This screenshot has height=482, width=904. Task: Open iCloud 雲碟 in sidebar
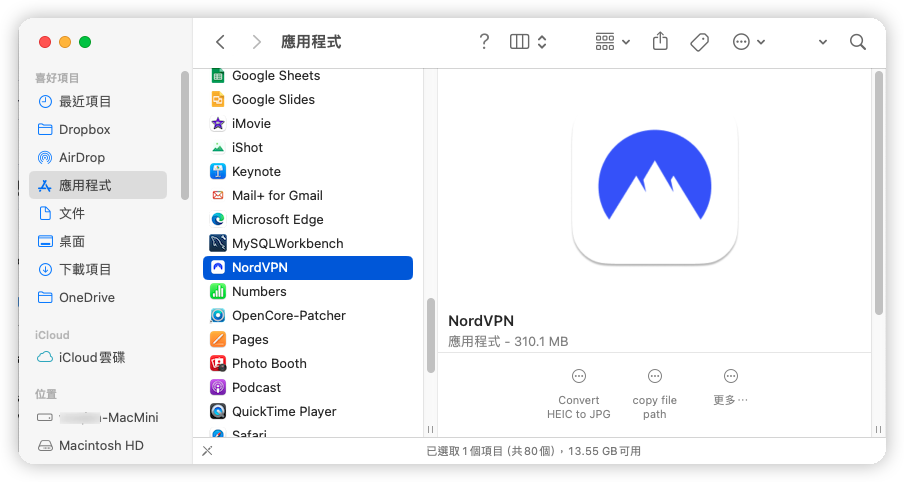click(x=98, y=357)
